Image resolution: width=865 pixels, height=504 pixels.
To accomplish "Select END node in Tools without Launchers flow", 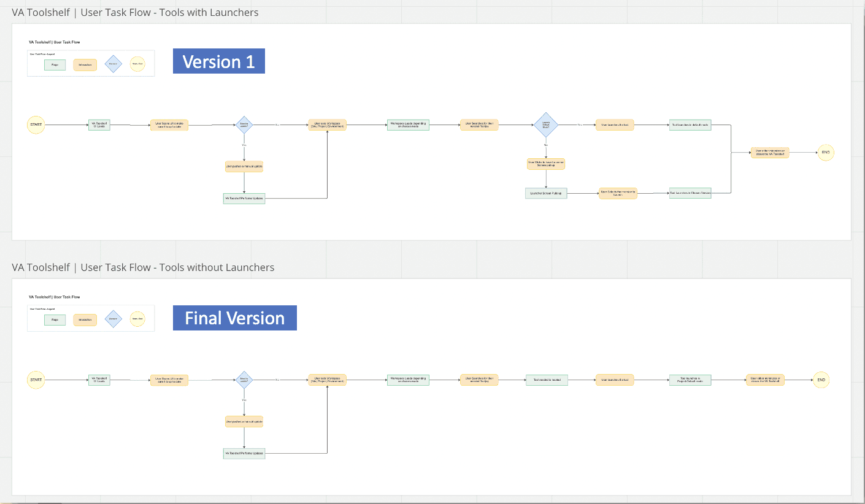I will [x=821, y=380].
